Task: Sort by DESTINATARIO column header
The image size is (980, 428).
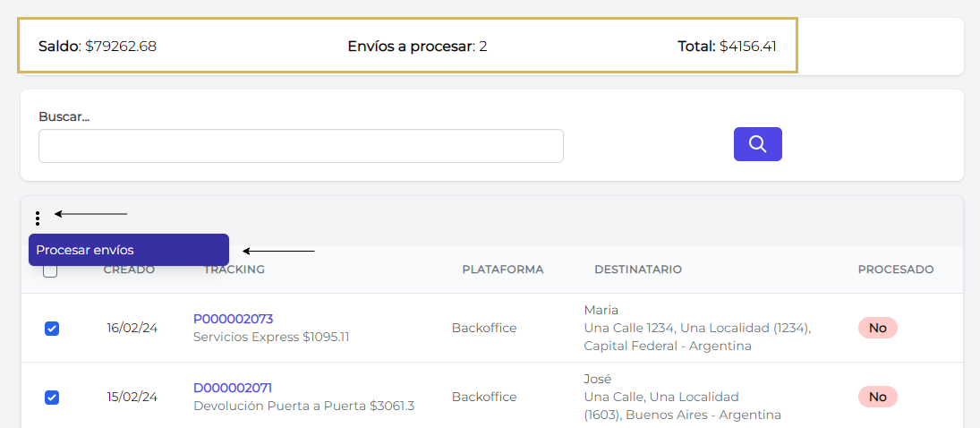Action: coord(638,270)
